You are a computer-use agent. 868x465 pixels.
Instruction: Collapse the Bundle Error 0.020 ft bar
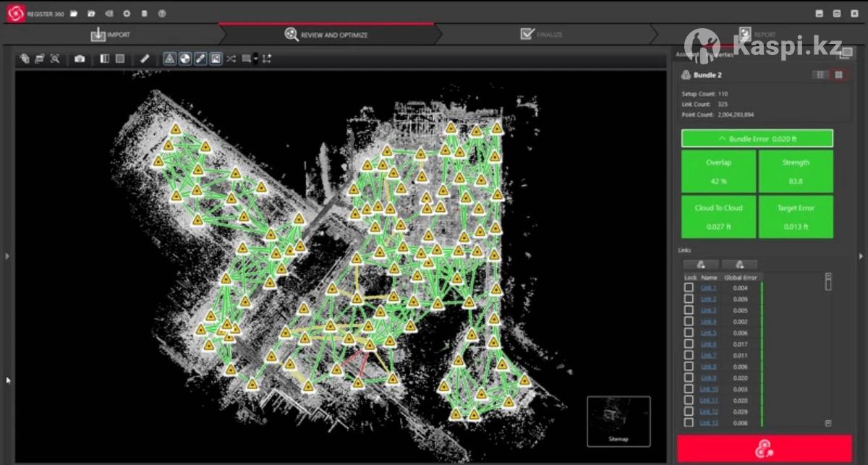(x=757, y=138)
